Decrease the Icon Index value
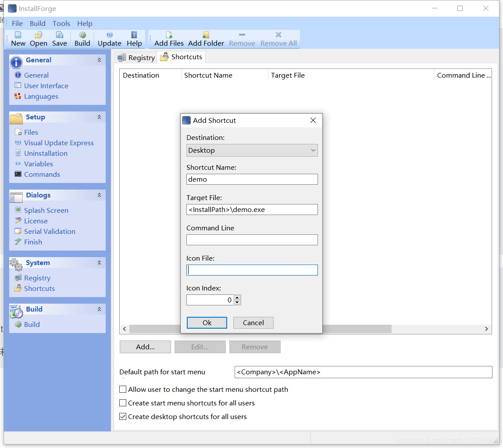 pyautogui.click(x=237, y=302)
